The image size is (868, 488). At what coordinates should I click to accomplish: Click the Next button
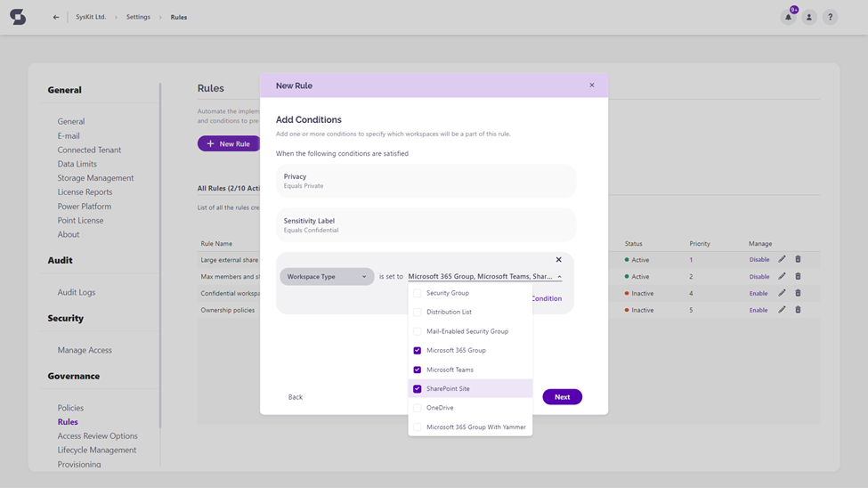click(562, 396)
